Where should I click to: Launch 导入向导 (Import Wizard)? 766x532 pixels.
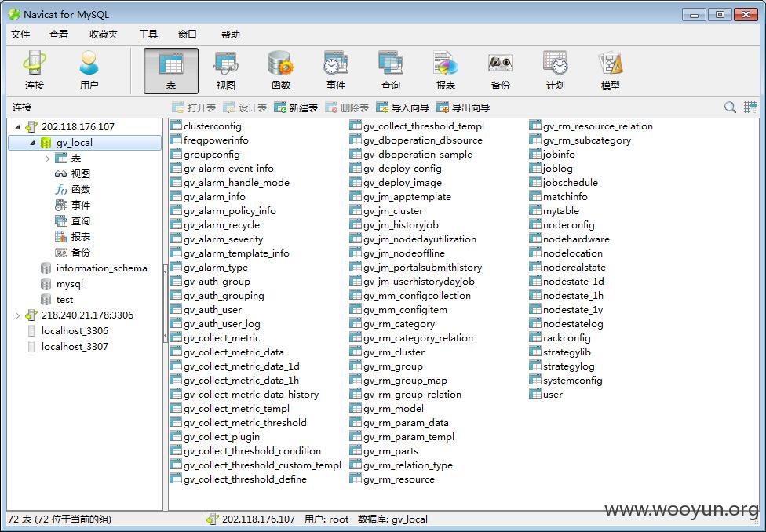[403, 107]
